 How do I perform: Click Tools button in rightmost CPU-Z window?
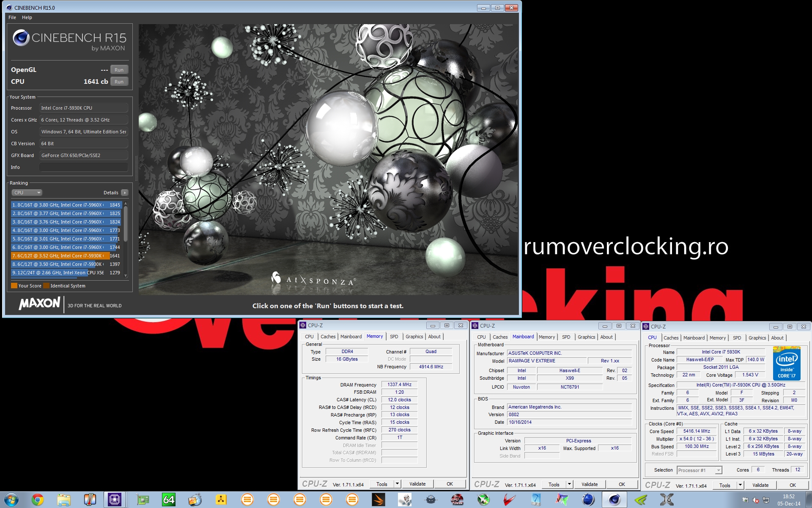[x=725, y=485]
